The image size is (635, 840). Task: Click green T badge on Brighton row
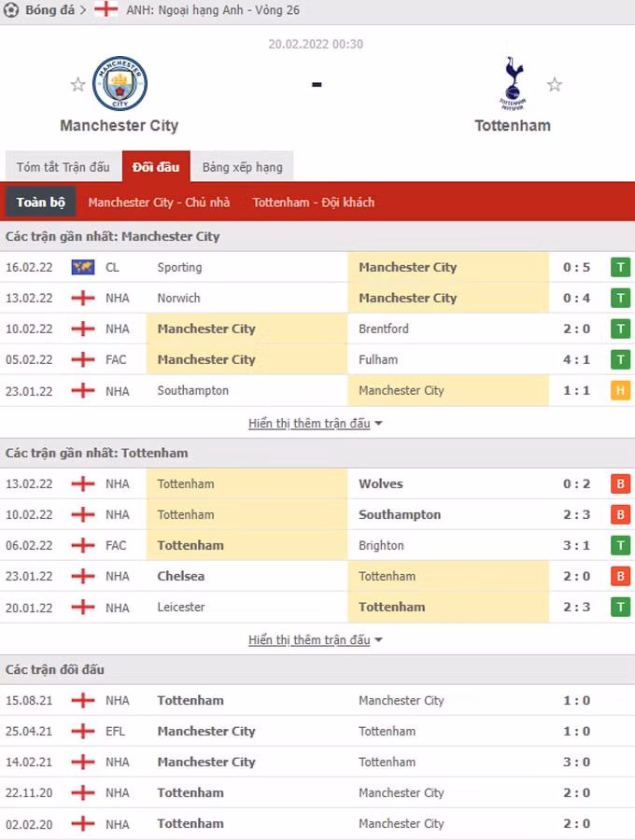[621, 545]
